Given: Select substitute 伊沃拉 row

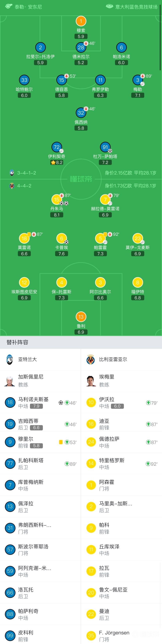Looking at the screenshot, I should point(122,403).
